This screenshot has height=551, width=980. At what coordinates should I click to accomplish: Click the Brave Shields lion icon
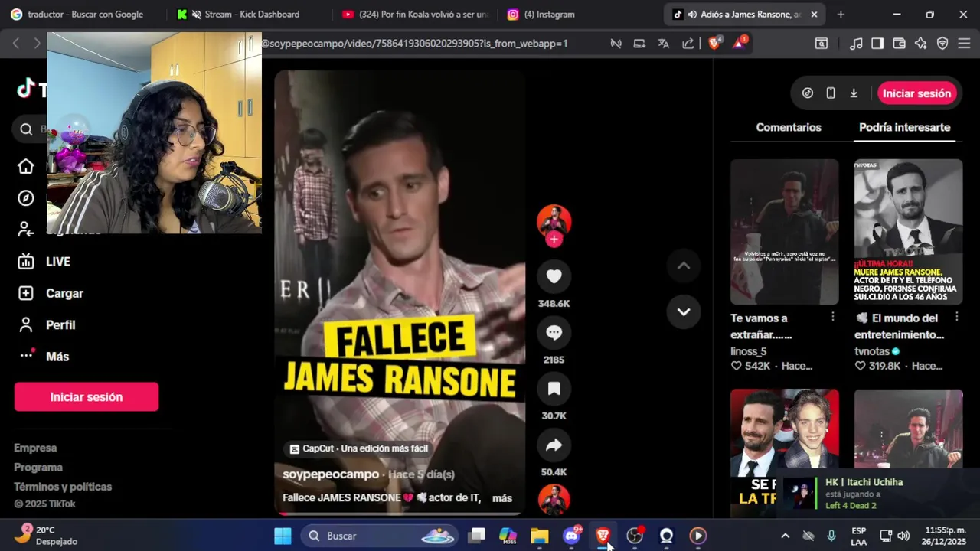[x=714, y=44]
